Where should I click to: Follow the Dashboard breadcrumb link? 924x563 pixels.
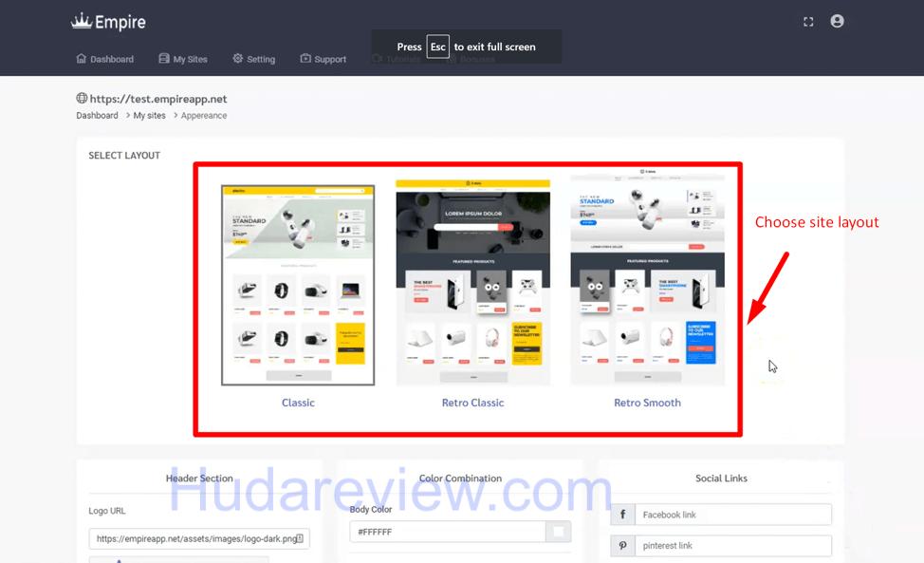(x=97, y=116)
